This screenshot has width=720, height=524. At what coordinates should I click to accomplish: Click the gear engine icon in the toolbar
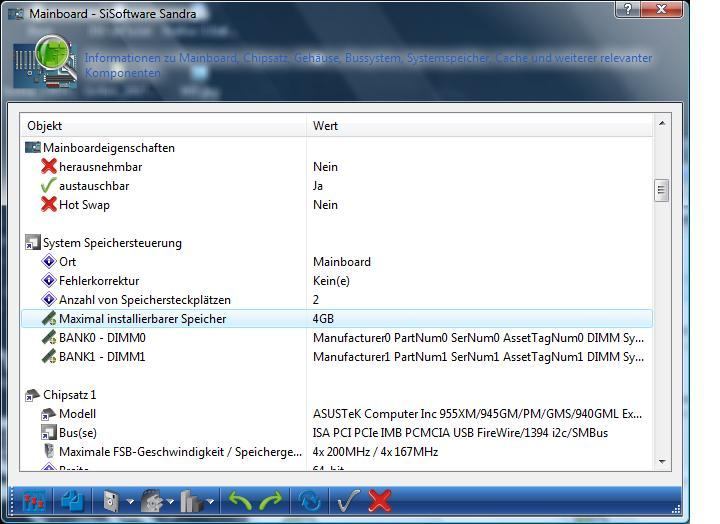pos(152,501)
